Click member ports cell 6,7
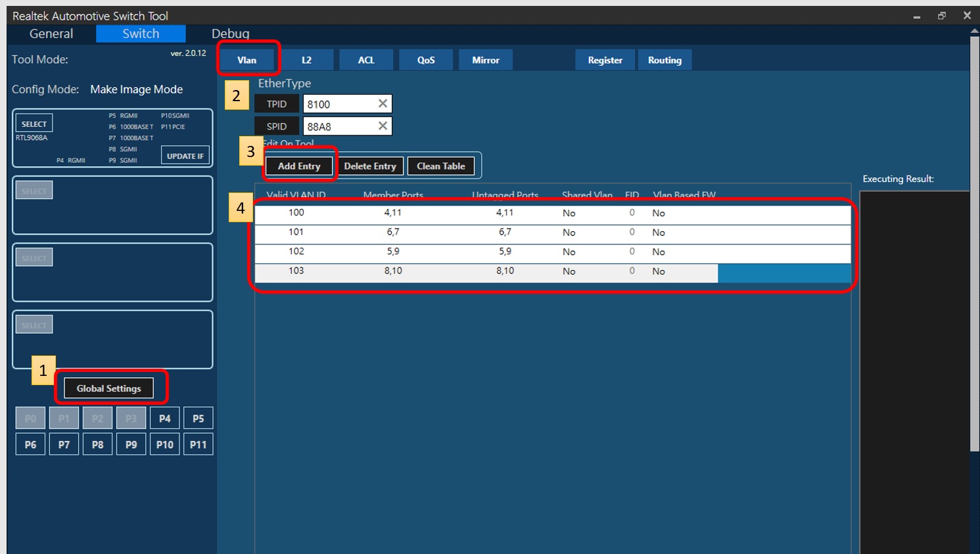This screenshot has width=980, height=554. click(393, 232)
